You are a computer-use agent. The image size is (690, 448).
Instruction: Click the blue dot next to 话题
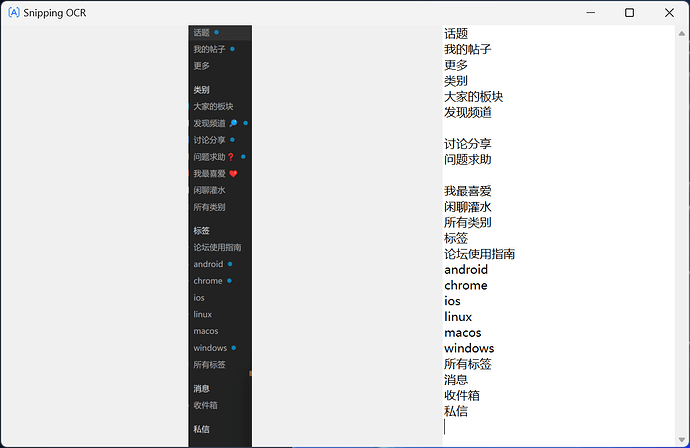pyautogui.click(x=216, y=32)
